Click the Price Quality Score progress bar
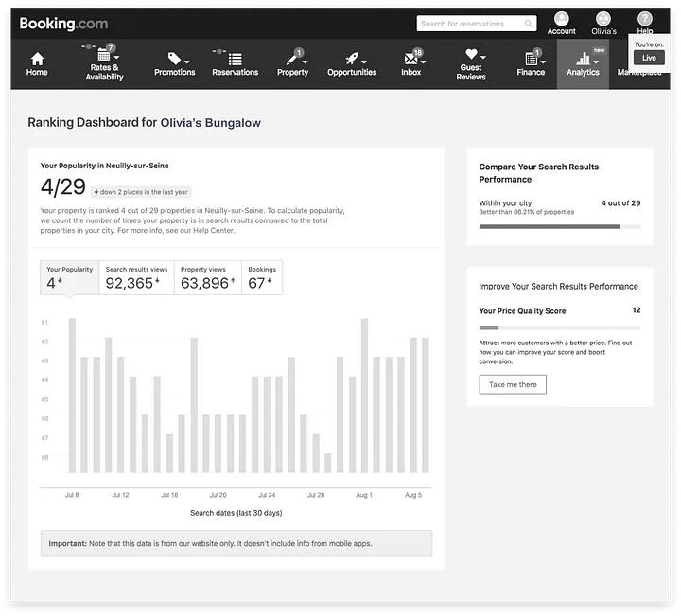681x616 pixels. (x=559, y=327)
